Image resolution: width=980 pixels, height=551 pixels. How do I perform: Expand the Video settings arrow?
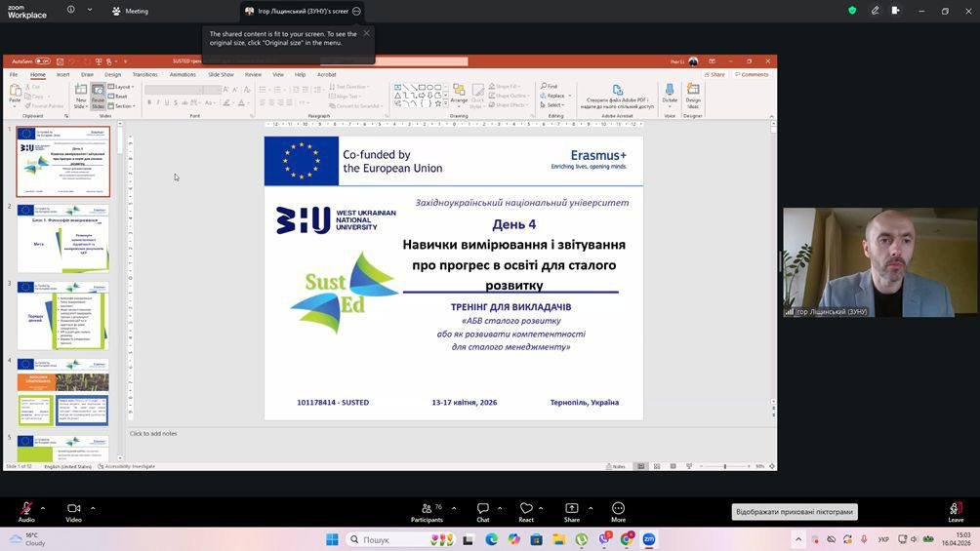pyautogui.click(x=93, y=507)
